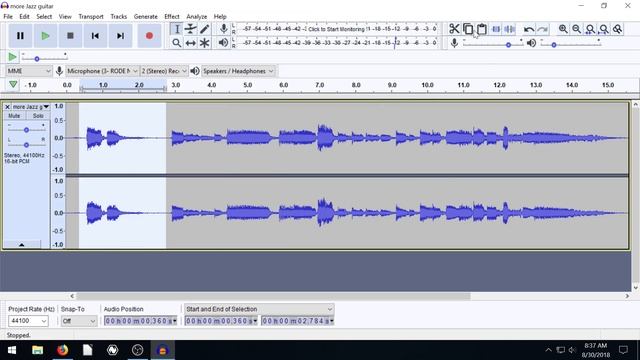Open the Analyze menu
The height and width of the screenshot is (360, 640).
click(197, 17)
